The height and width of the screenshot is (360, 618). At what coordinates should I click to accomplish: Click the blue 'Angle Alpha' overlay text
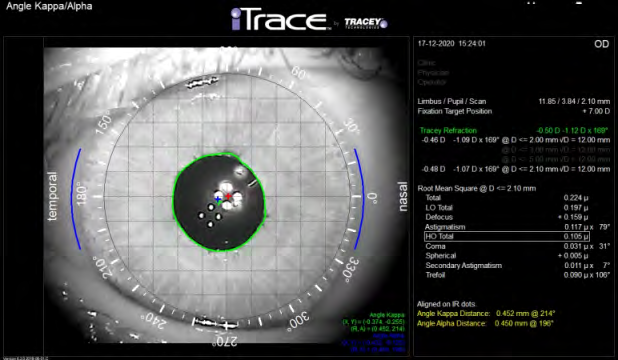tap(389, 336)
